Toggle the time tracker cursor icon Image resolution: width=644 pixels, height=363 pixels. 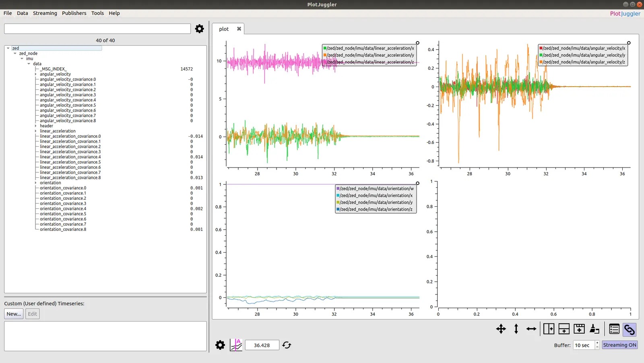(x=236, y=345)
